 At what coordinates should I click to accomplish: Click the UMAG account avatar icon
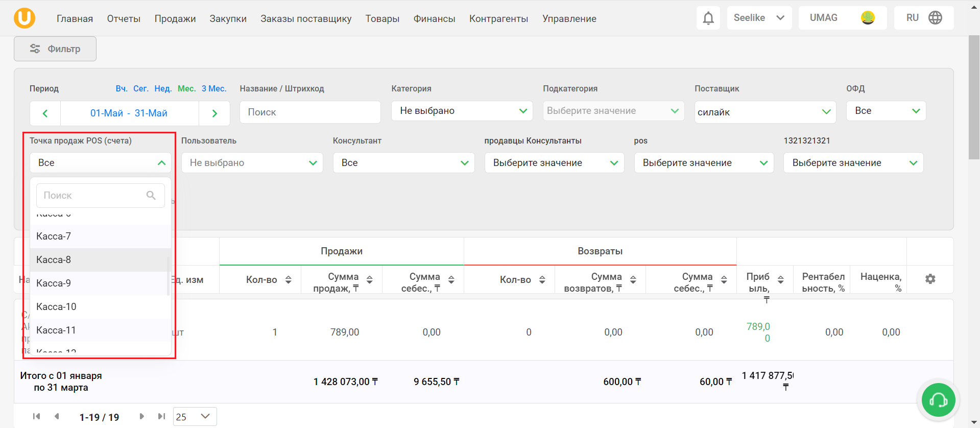tap(868, 18)
